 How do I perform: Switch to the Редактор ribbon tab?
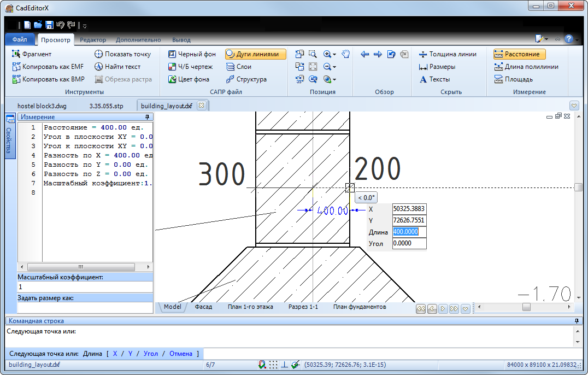(93, 40)
